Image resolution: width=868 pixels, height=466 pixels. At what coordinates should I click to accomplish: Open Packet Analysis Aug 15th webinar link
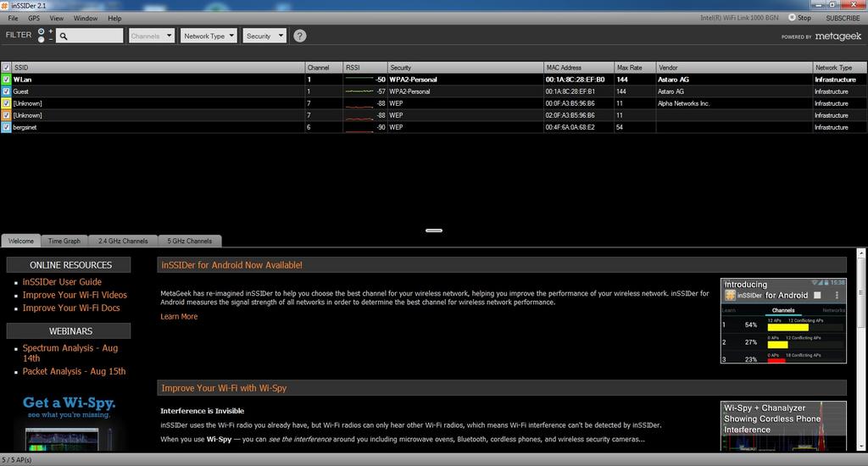[75, 371]
